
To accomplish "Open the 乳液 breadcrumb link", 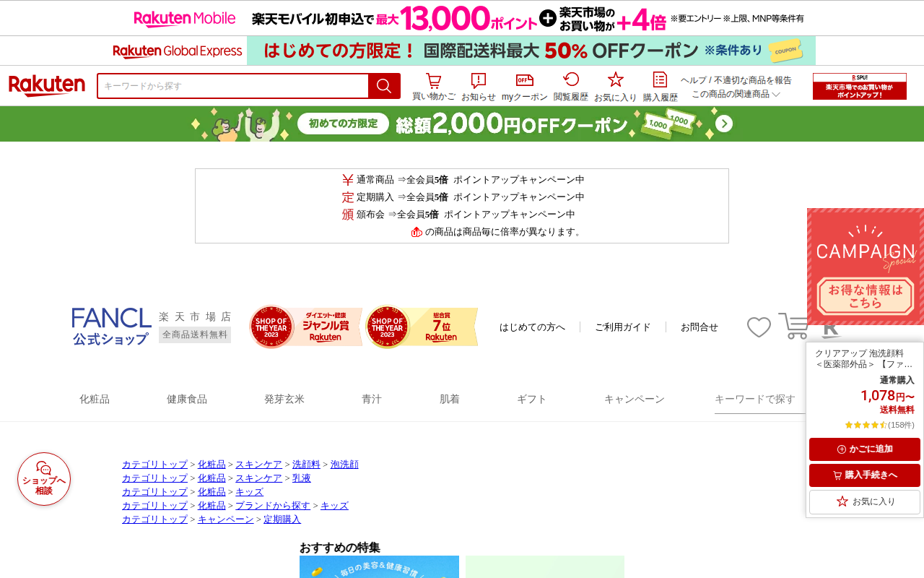I will [x=302, y=478].
